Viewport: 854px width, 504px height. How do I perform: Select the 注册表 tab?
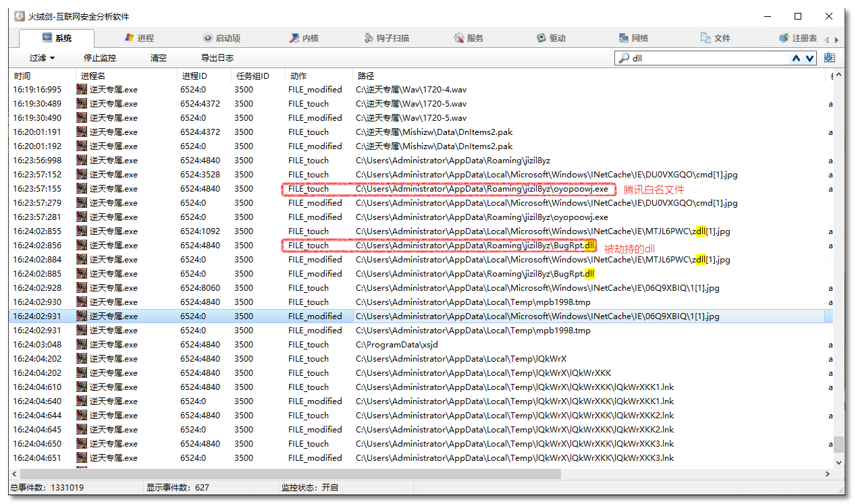pyautogui.click(x=798, y=38)
